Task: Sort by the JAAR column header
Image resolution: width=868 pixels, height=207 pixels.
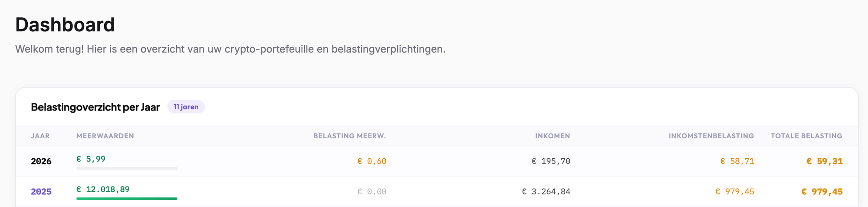Action: point(40,136)
